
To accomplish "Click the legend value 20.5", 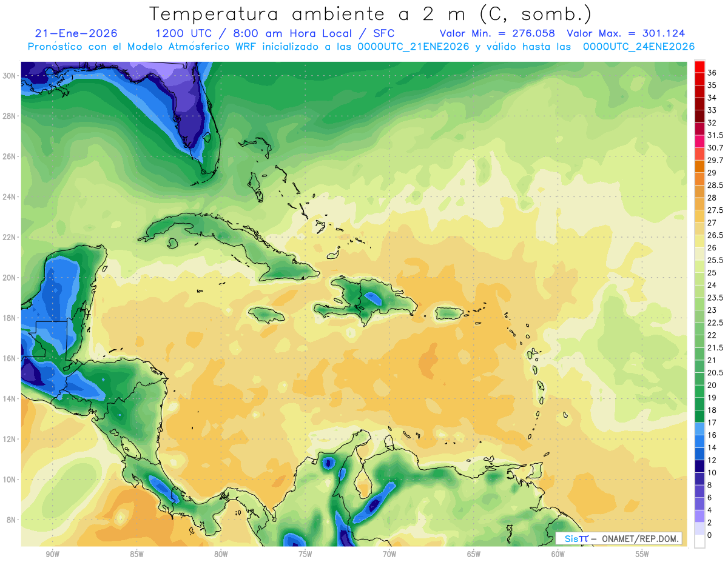I will click(715, 373).
